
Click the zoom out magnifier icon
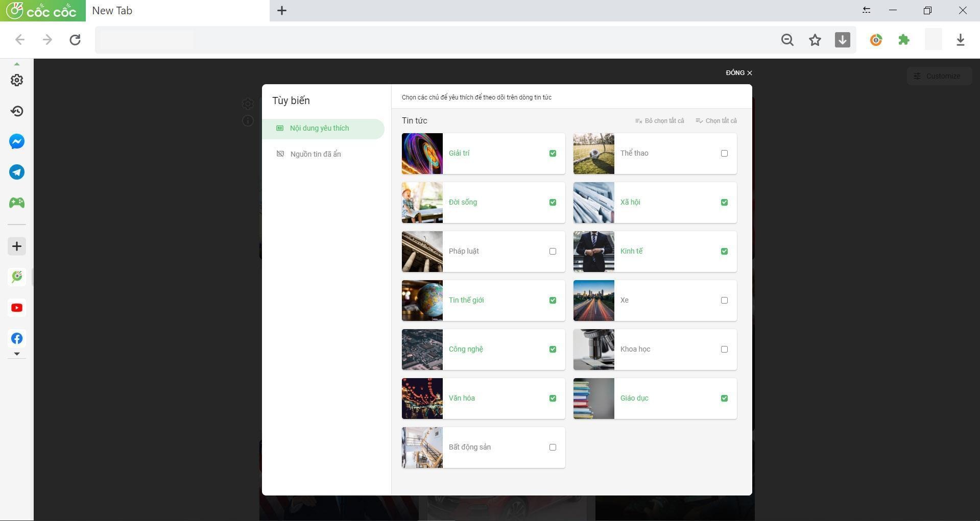click(x=787, y=40)
